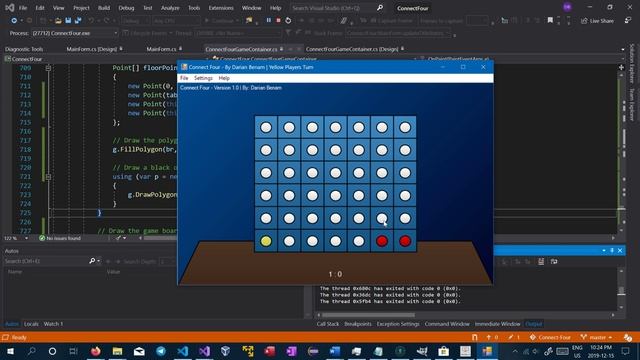This screenshot has height=360, width=640.
Task: Open the master git branch selector
Action: coord(597,337)
